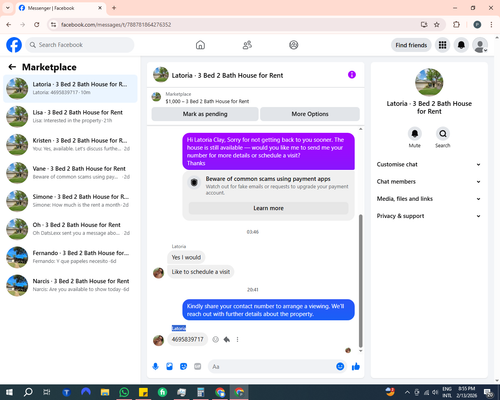Open the browser Extensions puzzle icon
The width and height of the screenshot is (500, 400).
pos(456,25)
